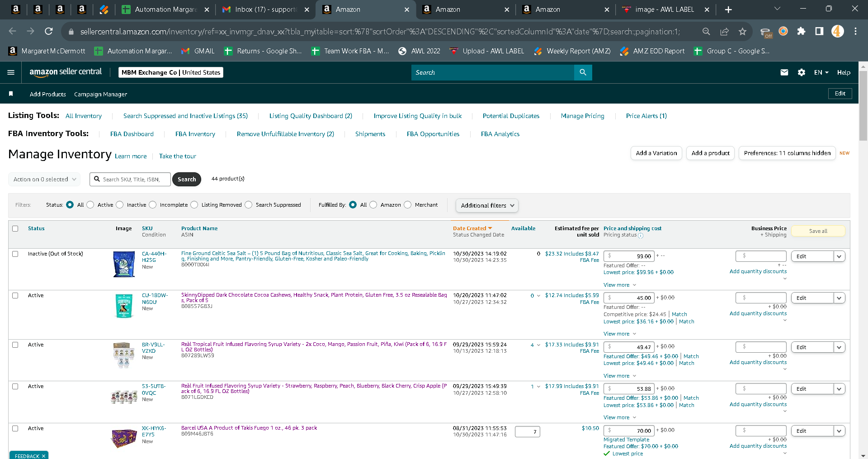Open the browser extensions puzzle icon
868x459 pixels.
pos(801,31)
